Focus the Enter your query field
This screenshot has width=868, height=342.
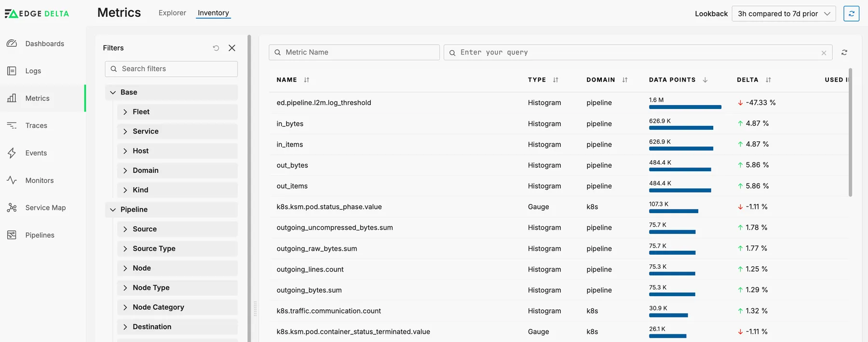click(x=638, y=52)
